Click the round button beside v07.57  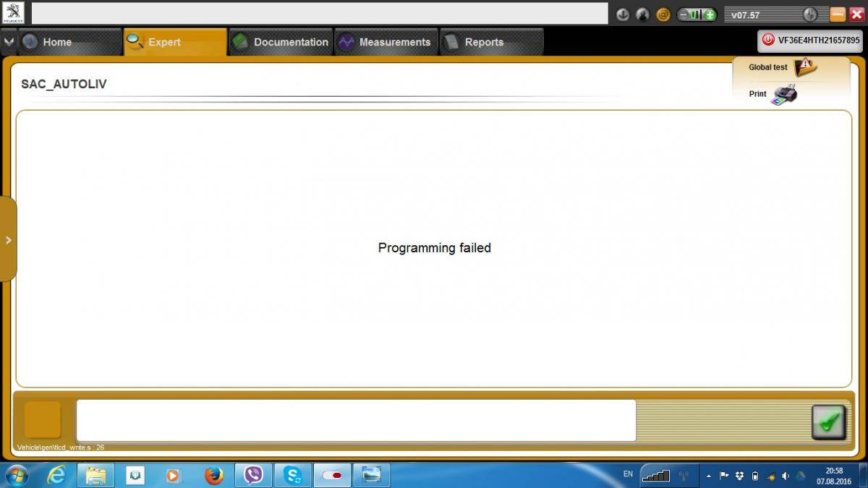pos(810,14)
